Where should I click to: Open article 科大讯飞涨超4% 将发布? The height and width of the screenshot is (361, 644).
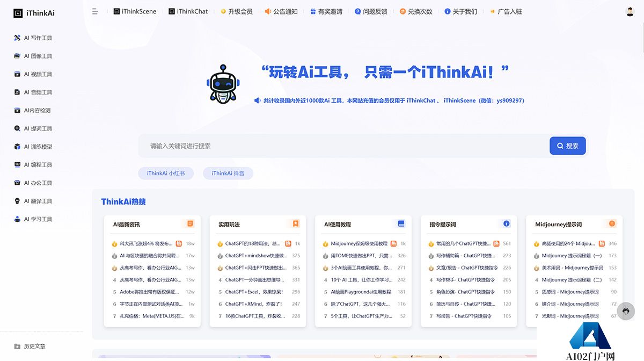tap(146, 243)
